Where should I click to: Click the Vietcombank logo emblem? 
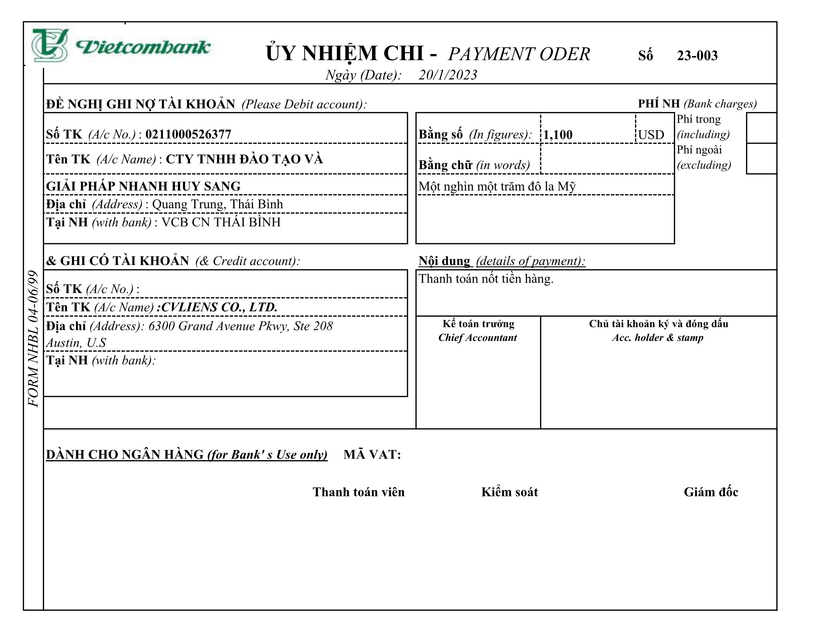pos(49,45)
